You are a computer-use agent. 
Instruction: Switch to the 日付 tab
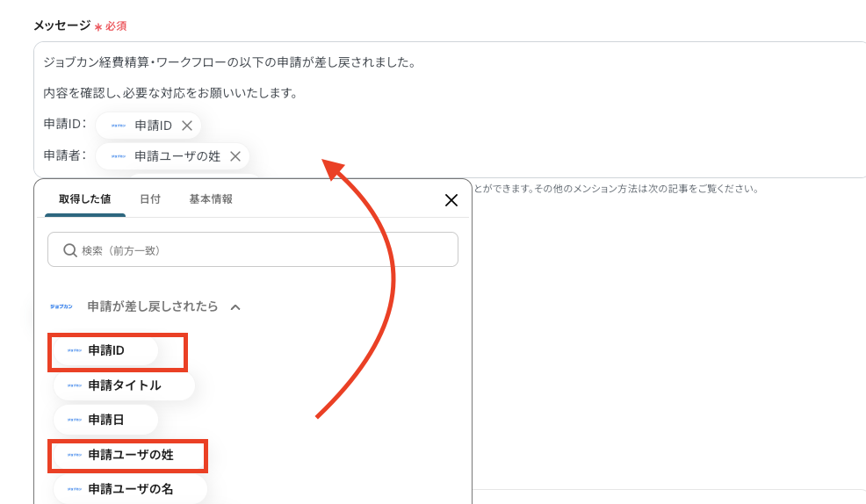pyautogui.click(x=150, y=199)
